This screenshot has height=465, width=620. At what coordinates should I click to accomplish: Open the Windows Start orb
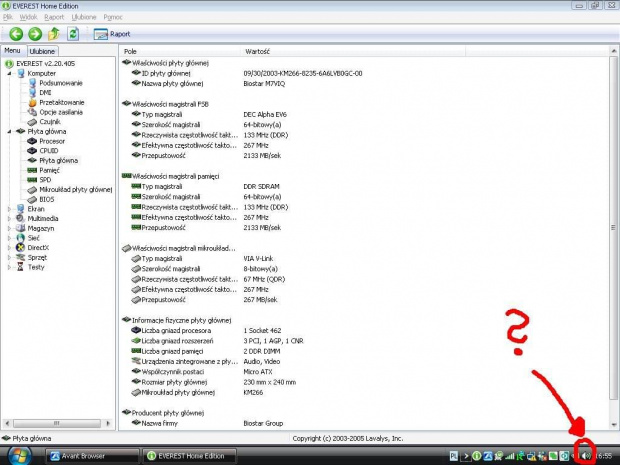pyautogui.click(x=19, y=456)
